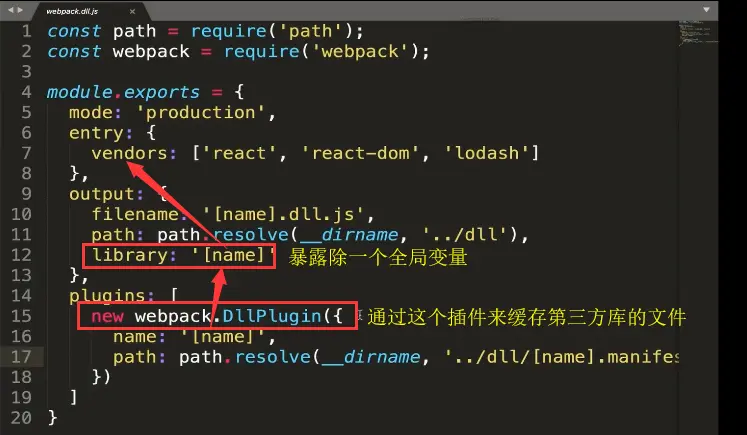Viewport: 747px width, 435px height.
Task: Click the yellow annotation about global variable
Action: pyautogui.click(x=378, y=258)
